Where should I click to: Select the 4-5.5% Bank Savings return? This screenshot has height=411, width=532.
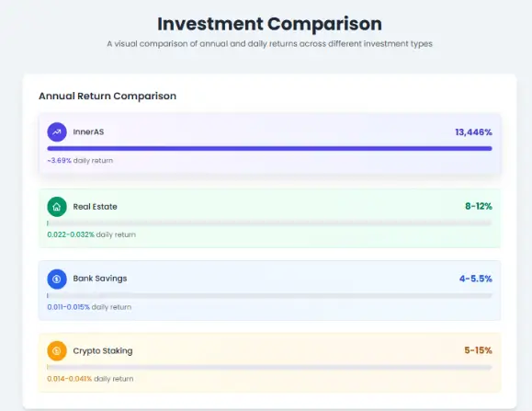click(476, 279)
